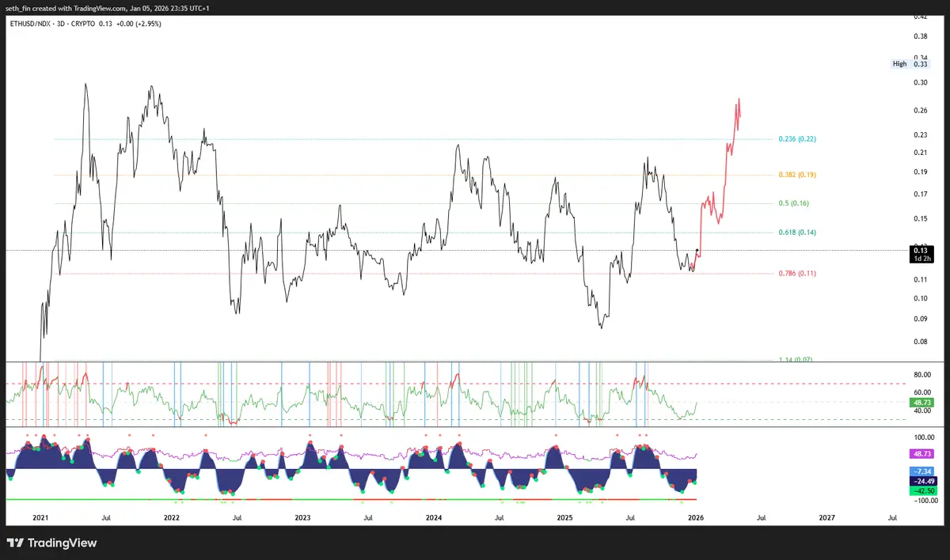Click 0.26 on the price axis

point(920,111)
